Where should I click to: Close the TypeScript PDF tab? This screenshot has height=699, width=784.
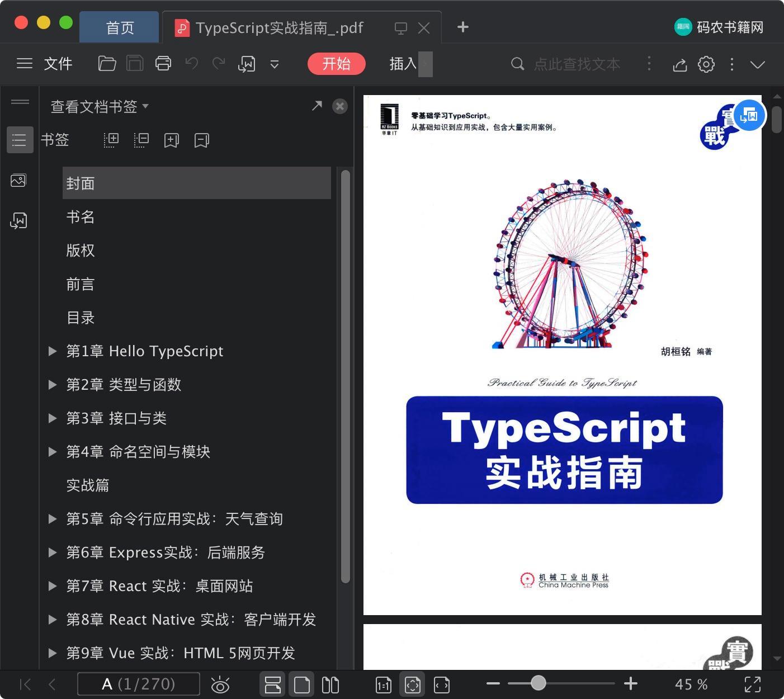(x=424, y=28)
